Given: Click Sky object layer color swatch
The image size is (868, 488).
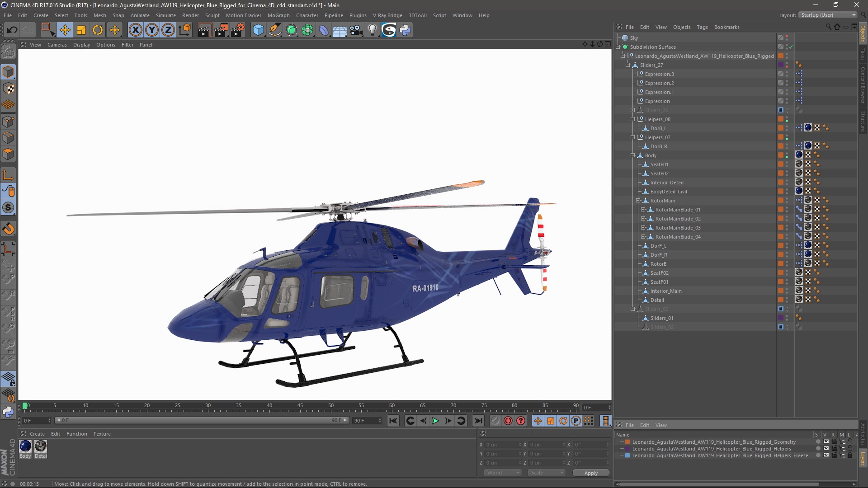Looking at the screenshot, I should [781, 38].
